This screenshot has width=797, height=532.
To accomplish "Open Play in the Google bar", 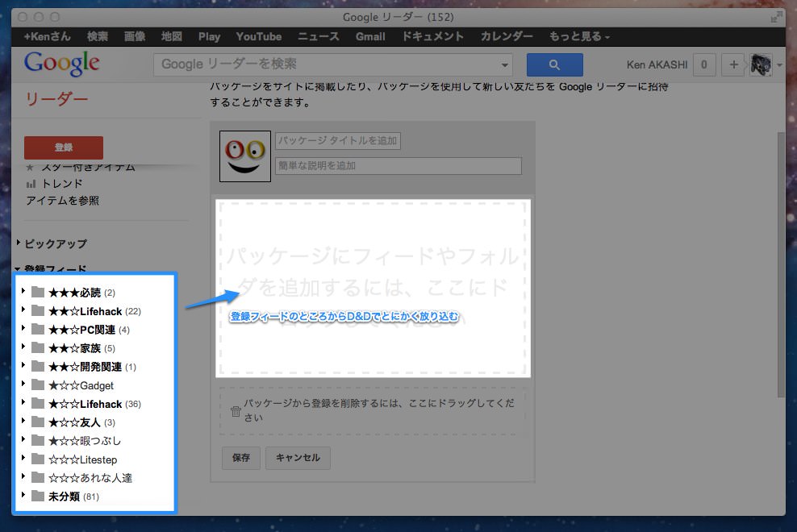I will point(210,36).
